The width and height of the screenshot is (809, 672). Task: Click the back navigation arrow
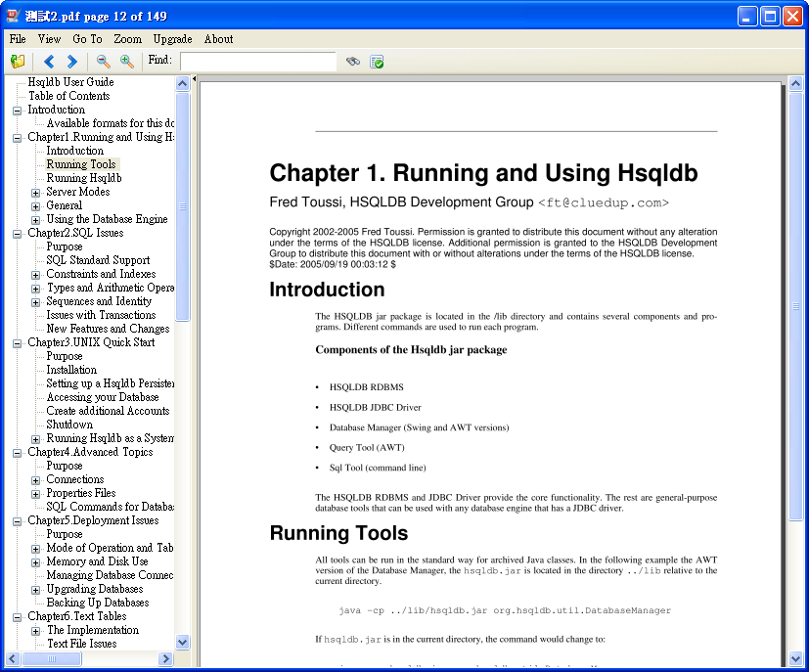pos(47,61)
